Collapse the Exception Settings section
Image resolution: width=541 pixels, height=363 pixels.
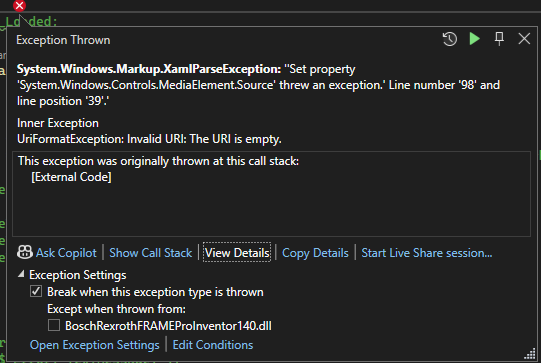pos(21,274)
